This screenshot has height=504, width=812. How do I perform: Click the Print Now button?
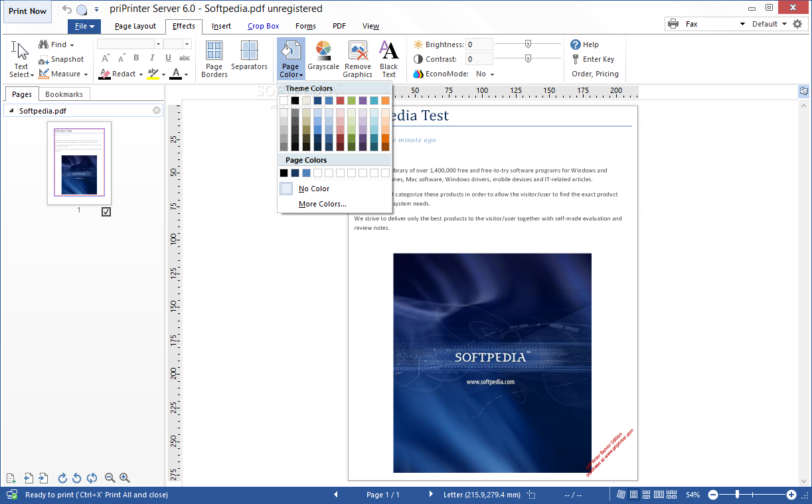tap(28, 11)
